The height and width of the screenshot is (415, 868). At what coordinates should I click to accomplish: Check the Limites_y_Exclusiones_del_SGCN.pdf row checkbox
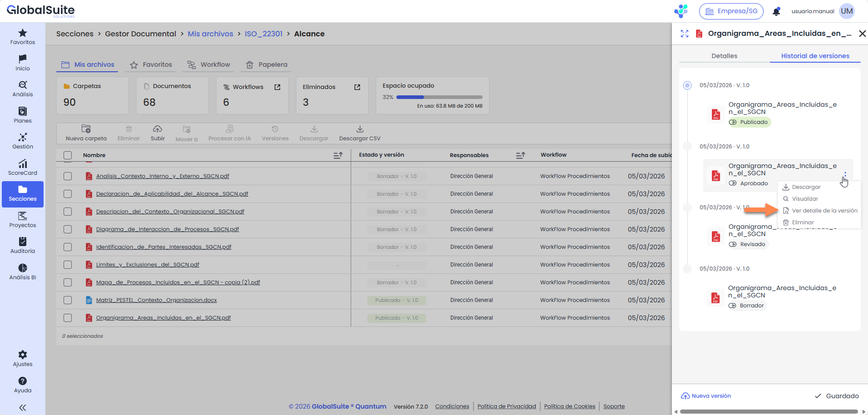(x=68, y=265)
